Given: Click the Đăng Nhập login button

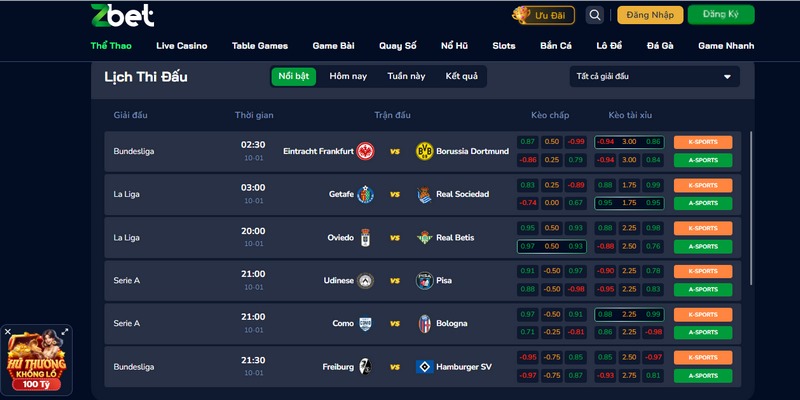Looking at the screenshot, I should click(x=648, y=15).
